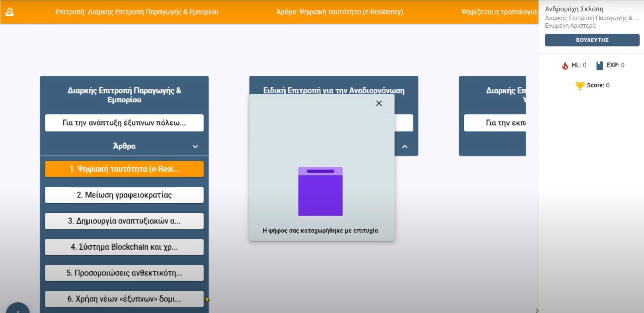The image size is (644, 313).
Task: Open the Άρθρα section header
Action: [124, 146]
